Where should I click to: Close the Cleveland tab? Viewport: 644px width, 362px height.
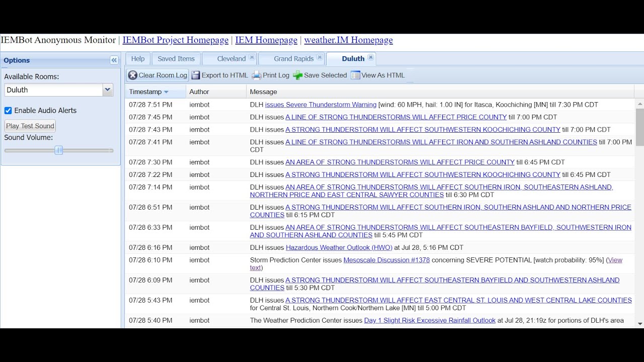click(x=252, y=58)
